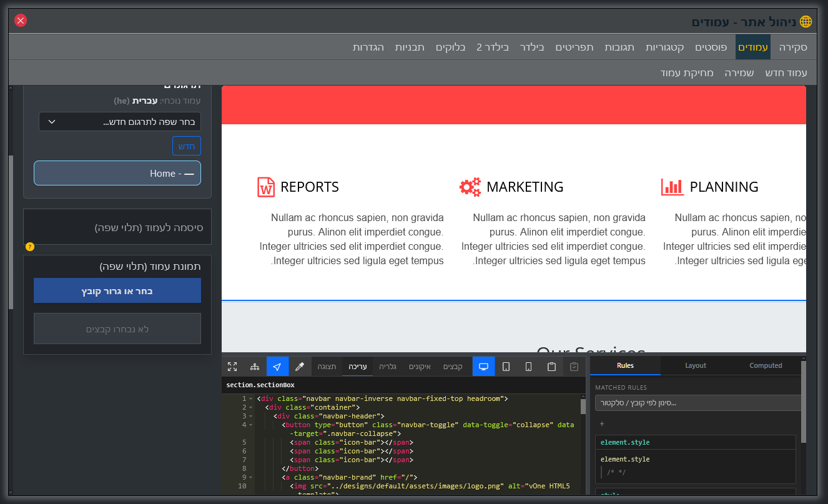Screen dimensions: 828x504
Task: Click the gears Marketing icon
Action: pos(470,187)
